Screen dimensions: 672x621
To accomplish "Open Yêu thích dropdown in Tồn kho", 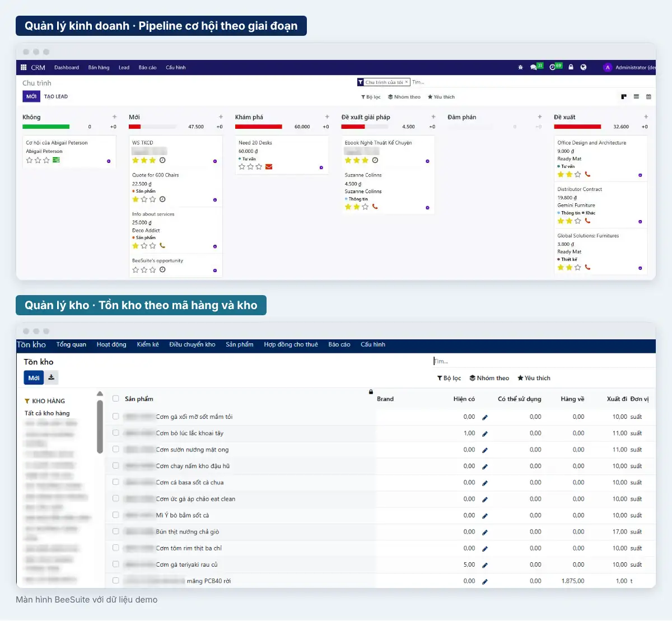I will tap(534, 378).
